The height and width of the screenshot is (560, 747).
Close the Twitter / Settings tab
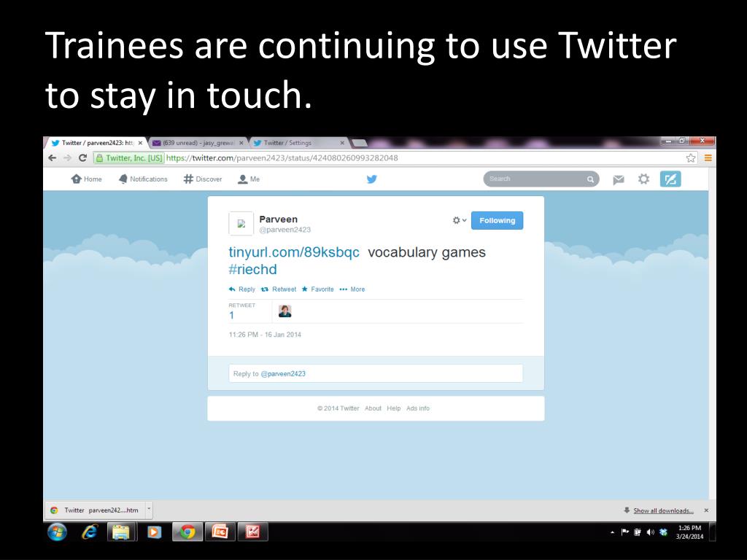pyautogui.click(x=342, y=143)
